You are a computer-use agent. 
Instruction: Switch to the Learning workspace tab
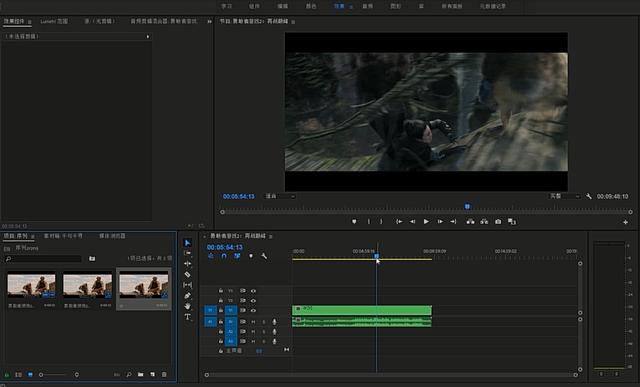point(227,6)
